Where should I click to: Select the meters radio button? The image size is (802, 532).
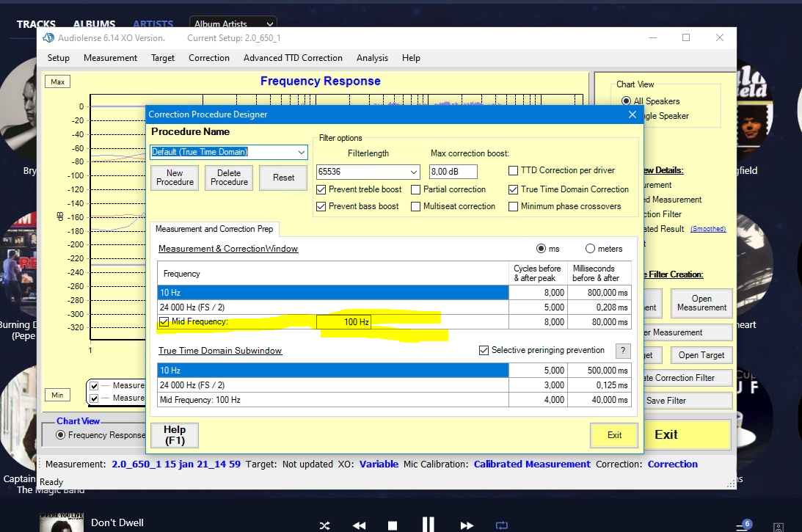pos(590,249)
